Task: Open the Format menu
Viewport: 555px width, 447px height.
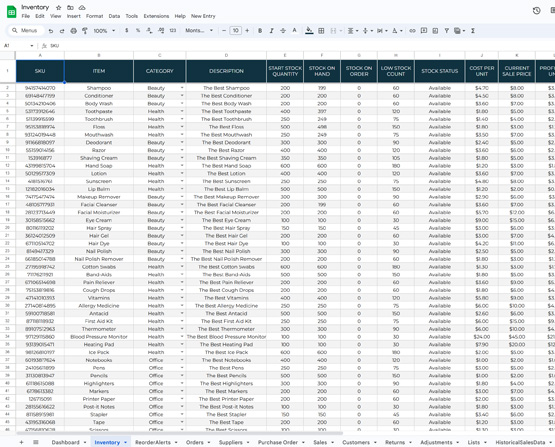Action: 95,16
